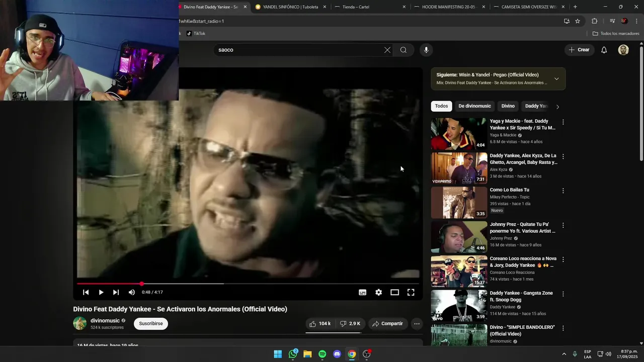This screenshot has height=362, width=644.
Task: Play the paused video
Action: pos(101,292)
